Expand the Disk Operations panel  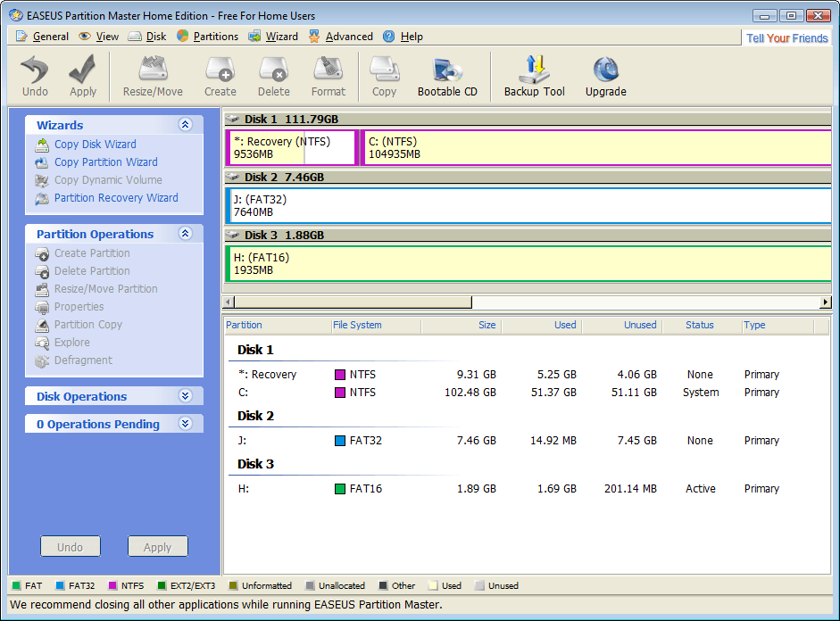[x=186, y=395]
